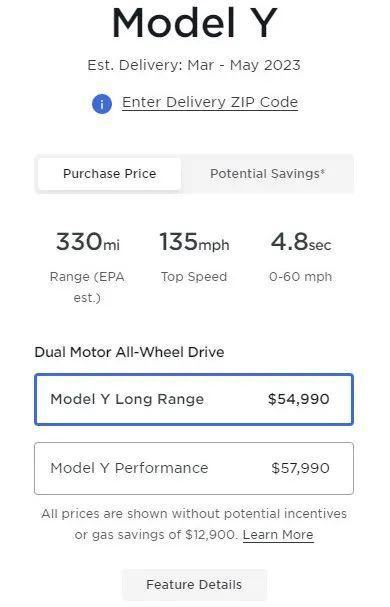
Task: Click the 330mi range figure
Action: [x=88, y=242]
